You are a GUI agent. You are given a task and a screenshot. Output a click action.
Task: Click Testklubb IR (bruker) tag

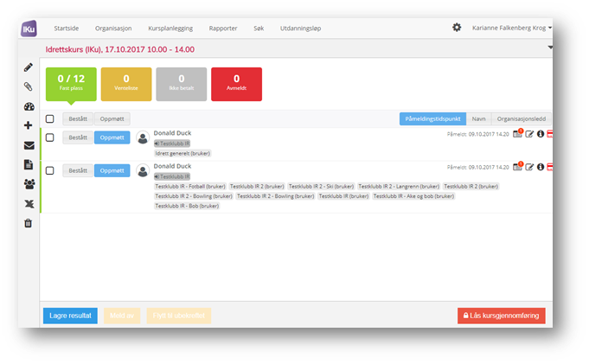click(x=343, y=196)
